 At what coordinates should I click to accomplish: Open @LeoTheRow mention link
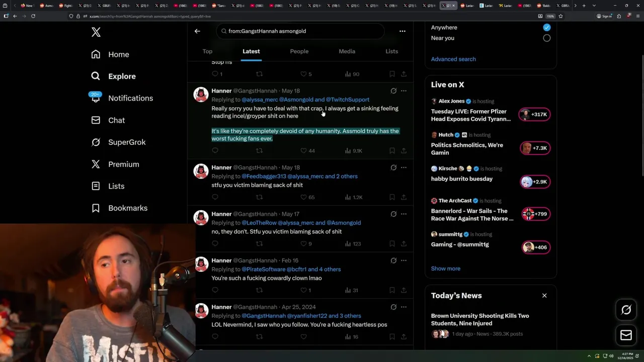pyautogui.click(x=259, y=223)
